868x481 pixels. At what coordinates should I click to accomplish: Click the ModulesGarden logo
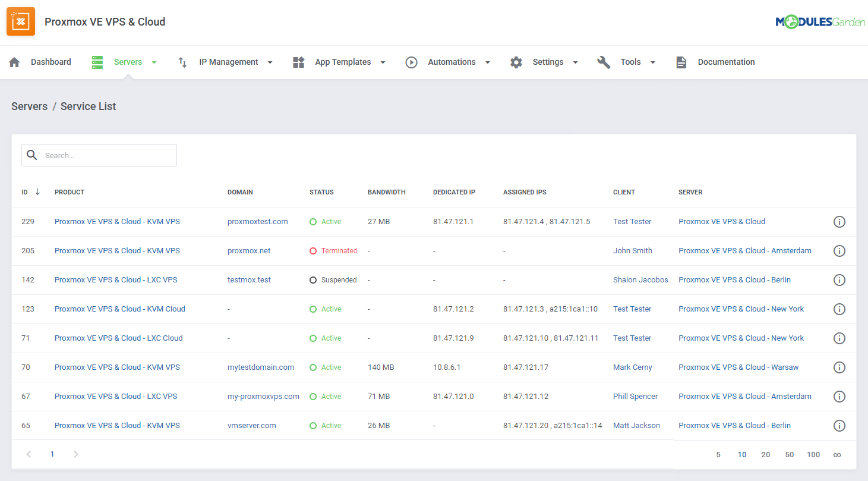coord(820,22)
